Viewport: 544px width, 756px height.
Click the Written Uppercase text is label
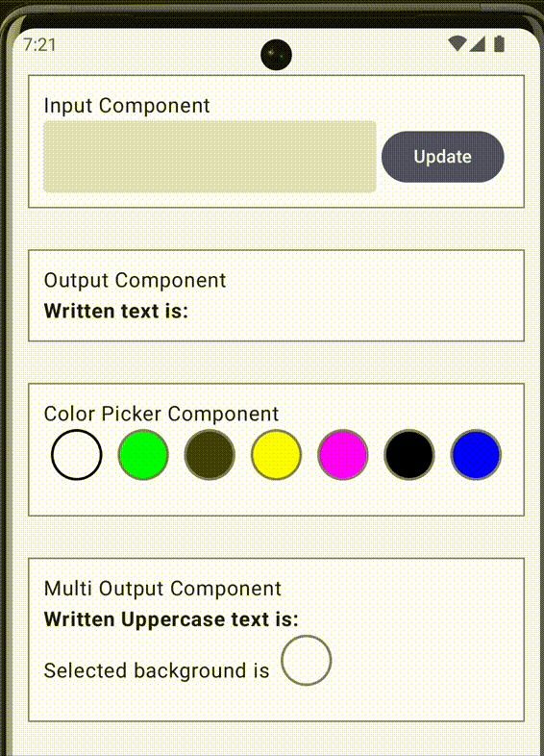click(x=171, y=619)
